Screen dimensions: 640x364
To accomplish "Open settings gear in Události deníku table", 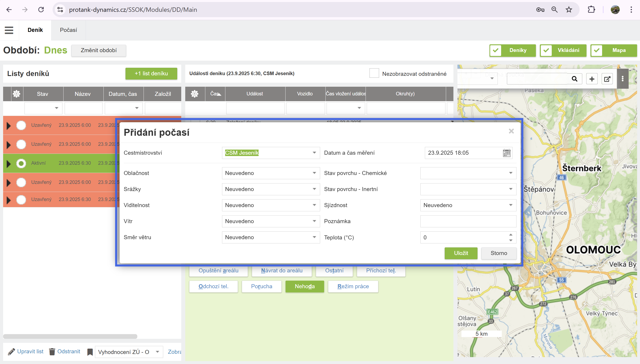I will coord(195,94).
